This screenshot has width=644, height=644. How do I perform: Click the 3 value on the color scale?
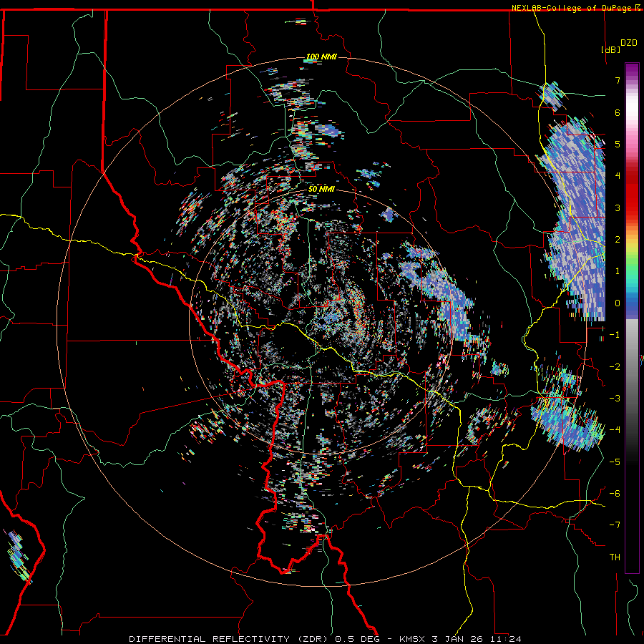pos(618,208)
